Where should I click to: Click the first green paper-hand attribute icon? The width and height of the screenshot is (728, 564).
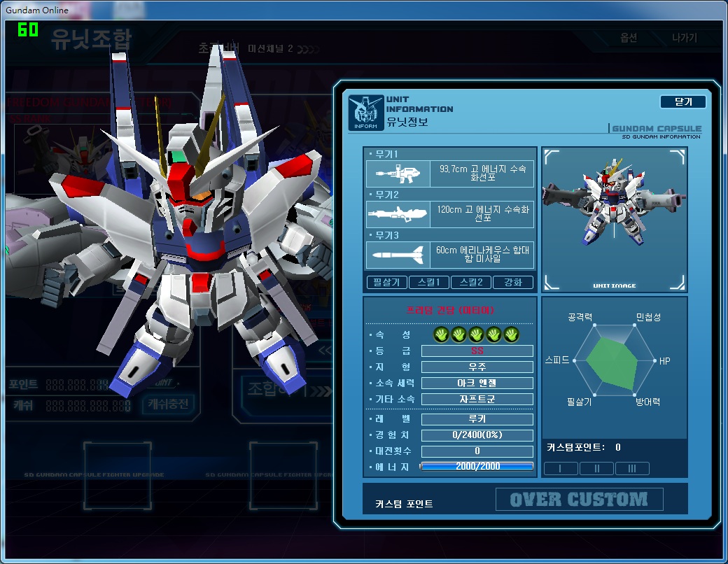tap(441, 334)
